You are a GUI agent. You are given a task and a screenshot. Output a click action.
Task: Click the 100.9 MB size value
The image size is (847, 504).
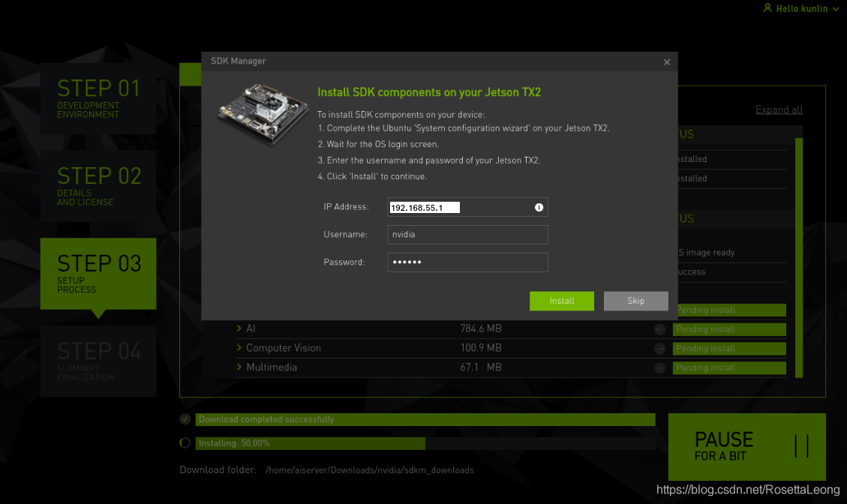(481, 348)
